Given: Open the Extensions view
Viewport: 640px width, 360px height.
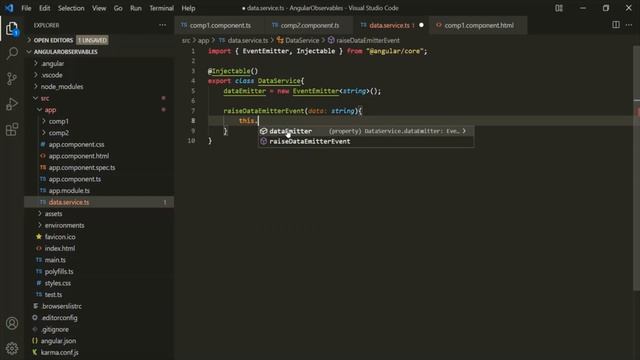Looking at the screenshot, I should pos(12,129).
